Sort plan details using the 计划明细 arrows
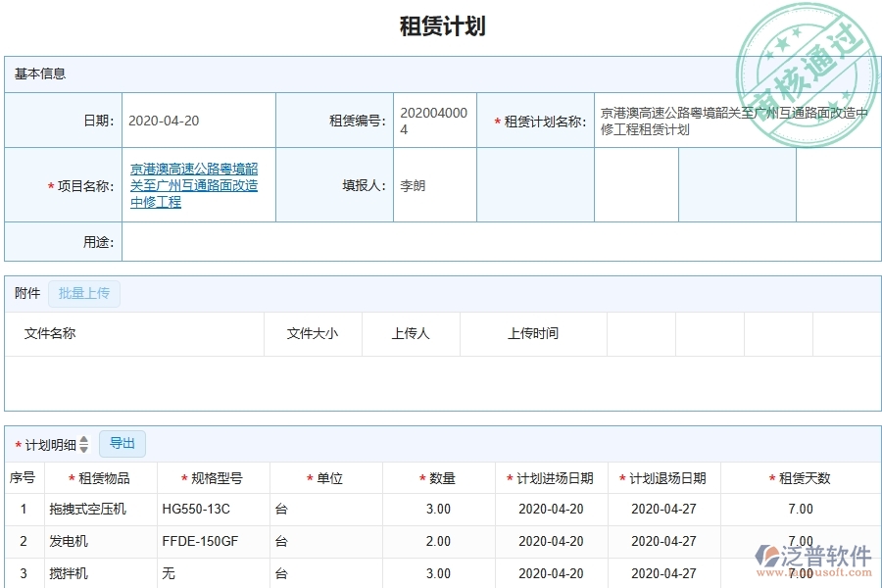The width and height of the screenshot is (882, 588). (84, 443)
